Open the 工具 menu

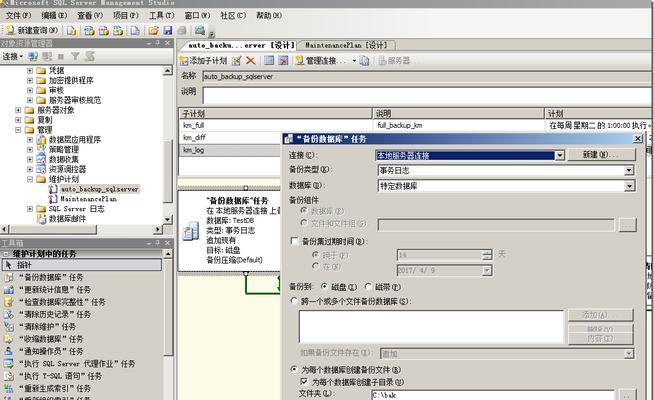pyautogui.click(x=162, y=15)
